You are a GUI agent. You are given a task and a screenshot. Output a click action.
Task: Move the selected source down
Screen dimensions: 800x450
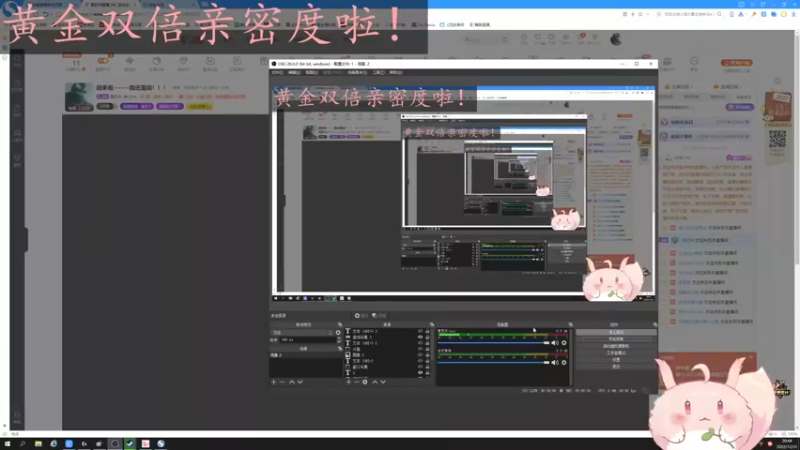(383, 382)
